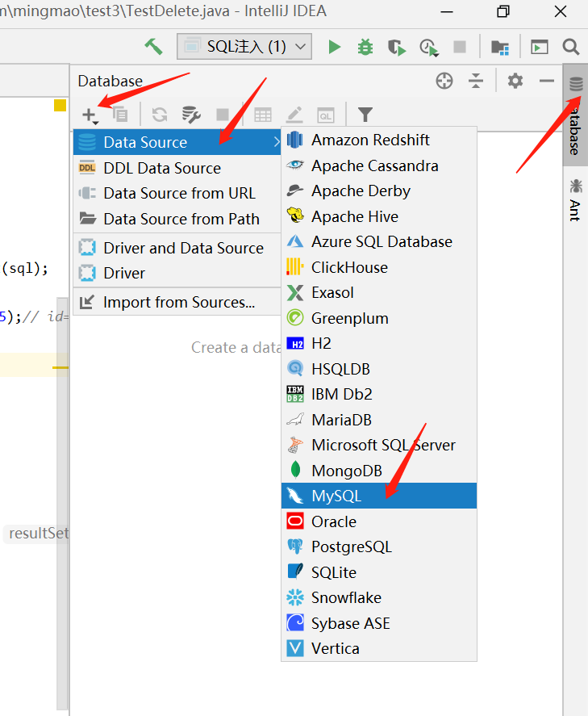Viewport: 588px width, 716px height.
Task: Click the green Build hammer icon
Action: coord(154,47)
